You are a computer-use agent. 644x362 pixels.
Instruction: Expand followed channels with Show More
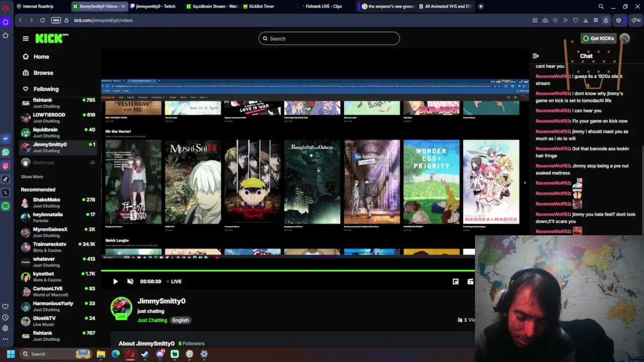[32, 176]
